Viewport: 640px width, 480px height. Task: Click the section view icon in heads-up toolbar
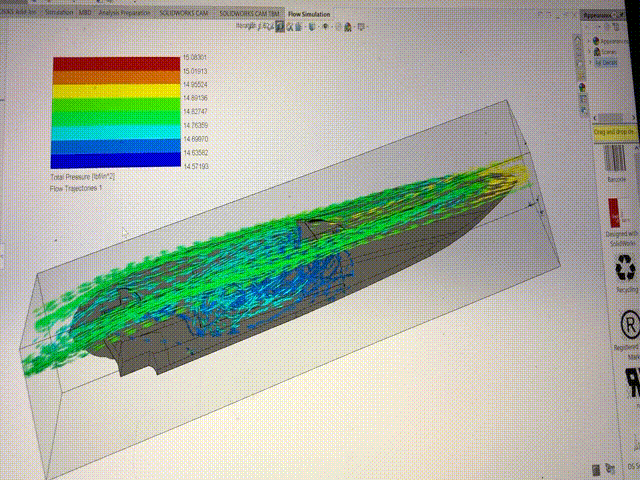coord(280,27)
